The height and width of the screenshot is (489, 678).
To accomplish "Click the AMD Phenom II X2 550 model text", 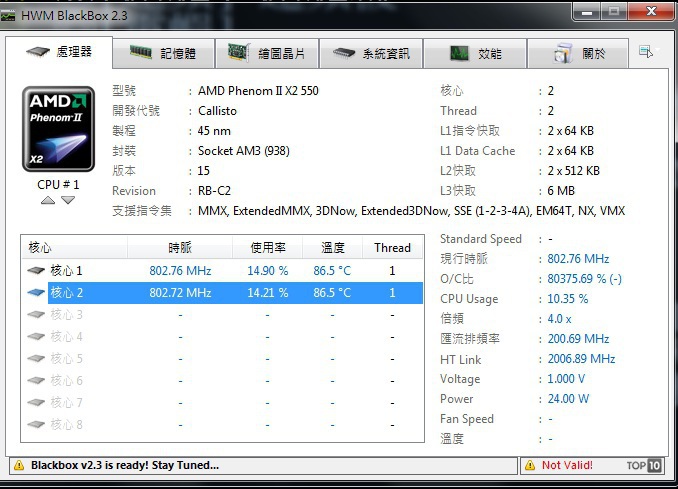I will tap(258, 91).
